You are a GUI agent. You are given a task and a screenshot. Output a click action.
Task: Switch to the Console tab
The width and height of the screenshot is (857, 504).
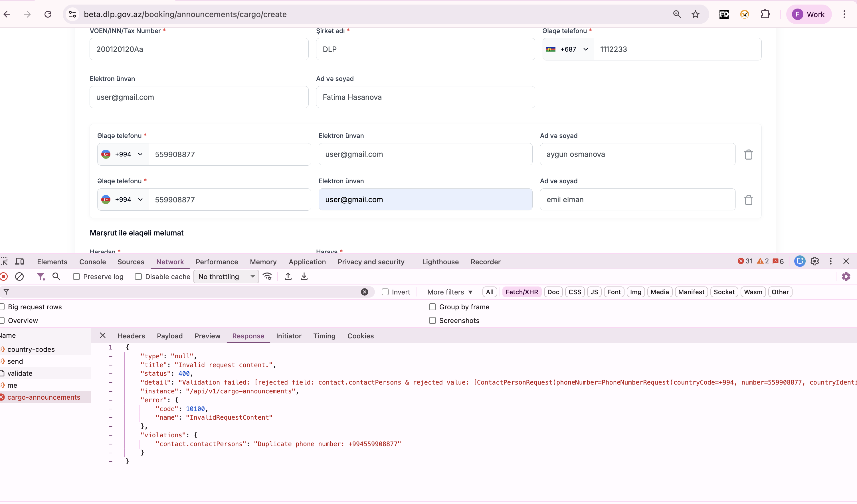(92, 262)
